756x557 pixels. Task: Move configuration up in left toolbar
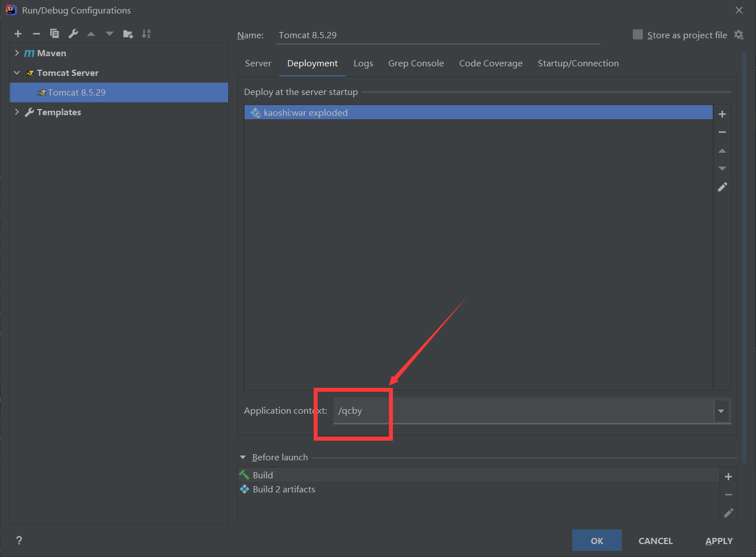91,34
